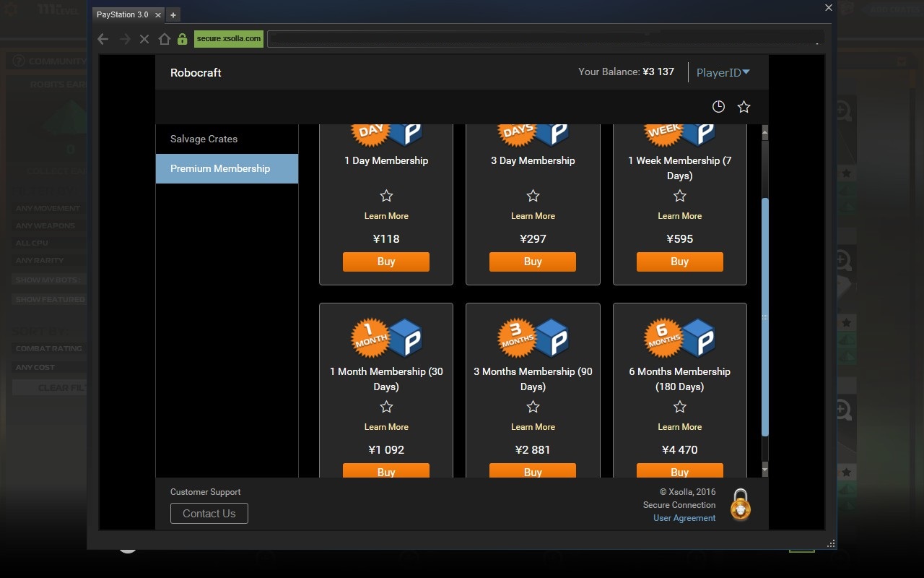Favorite the 3 Day Membership star
The width and height of the screenshot is (924, 578).
[533, 196]
